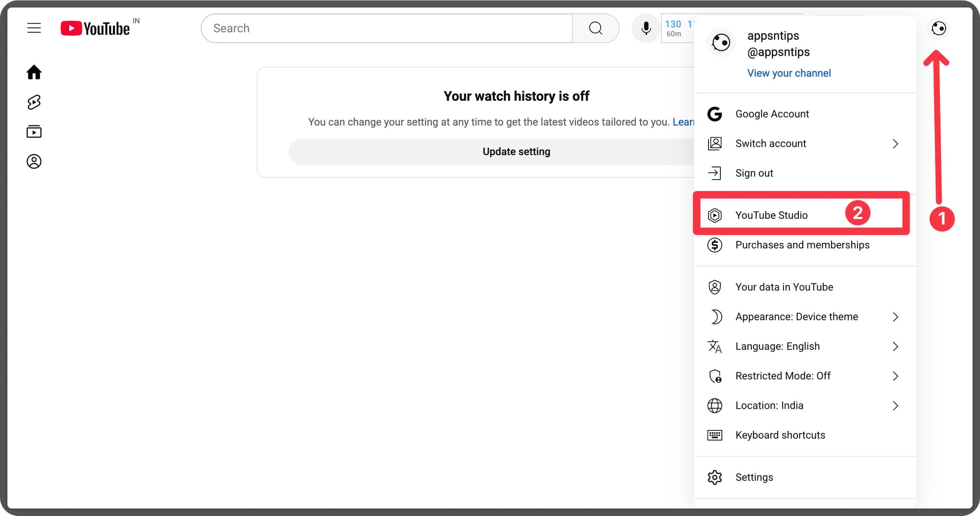Start a voice search with the microphone

click(646, 28)
